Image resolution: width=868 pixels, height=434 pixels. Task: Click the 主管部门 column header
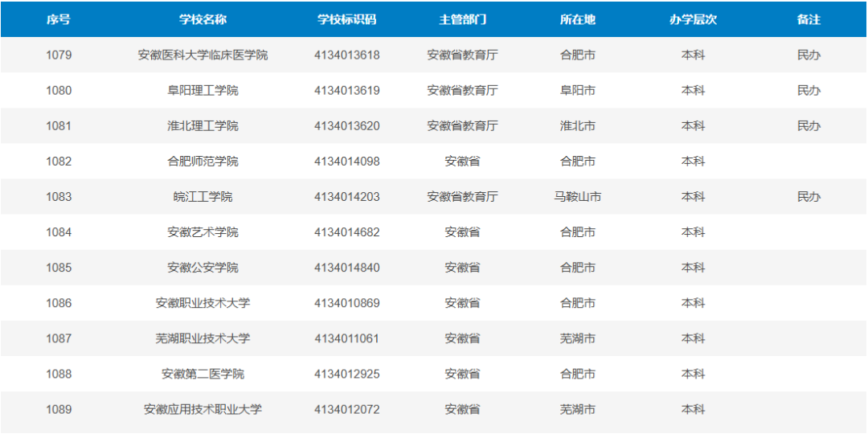[462, 20]
